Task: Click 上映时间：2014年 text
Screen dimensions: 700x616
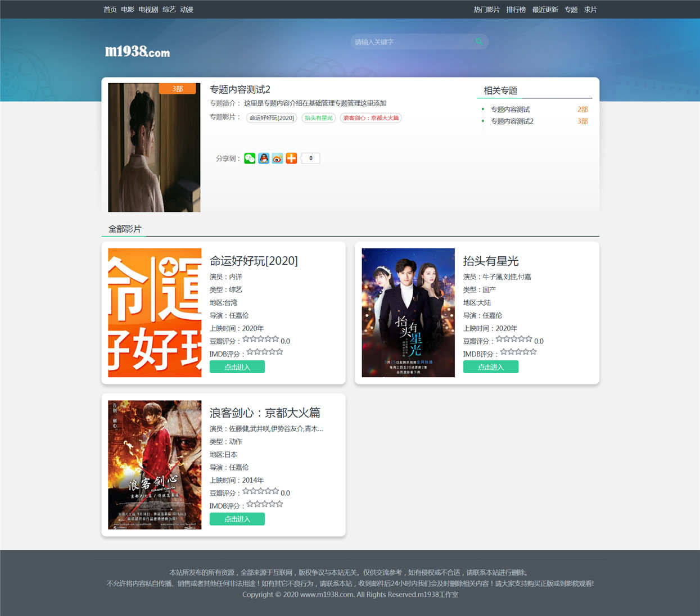Action: pyautogui.click(x=237, y=480)
